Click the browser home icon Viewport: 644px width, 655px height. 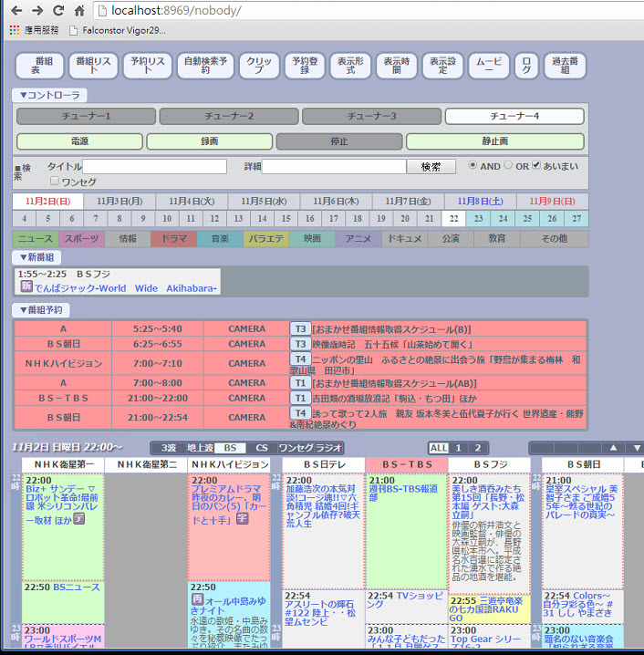[79, 11]
